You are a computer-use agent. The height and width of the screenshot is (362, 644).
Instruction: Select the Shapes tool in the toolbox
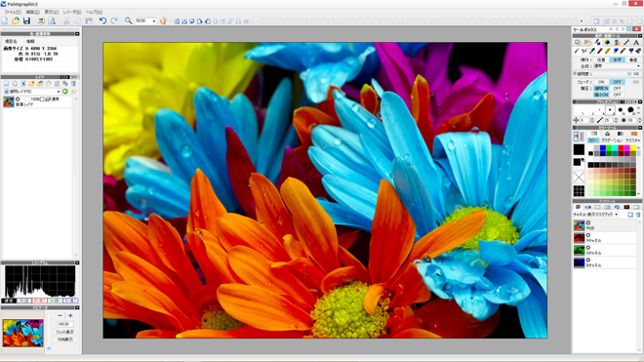tap(617, 42)
